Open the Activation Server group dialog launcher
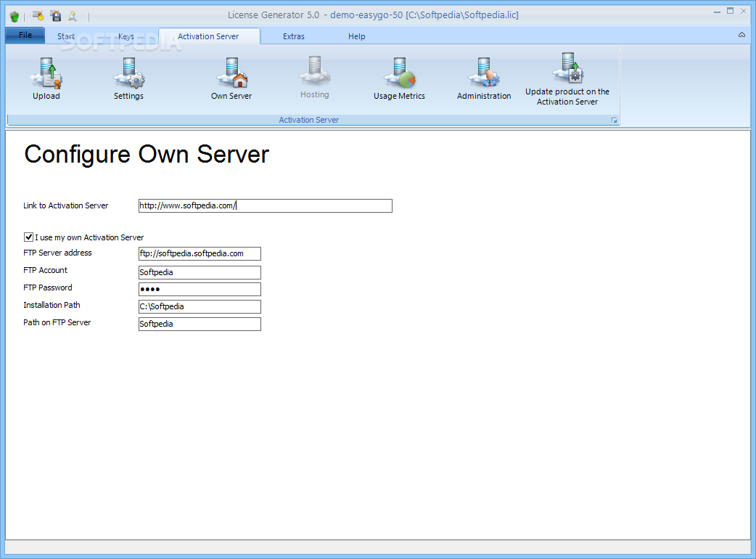The height and width of the screenshot is (559, 756). coord(614,120)
